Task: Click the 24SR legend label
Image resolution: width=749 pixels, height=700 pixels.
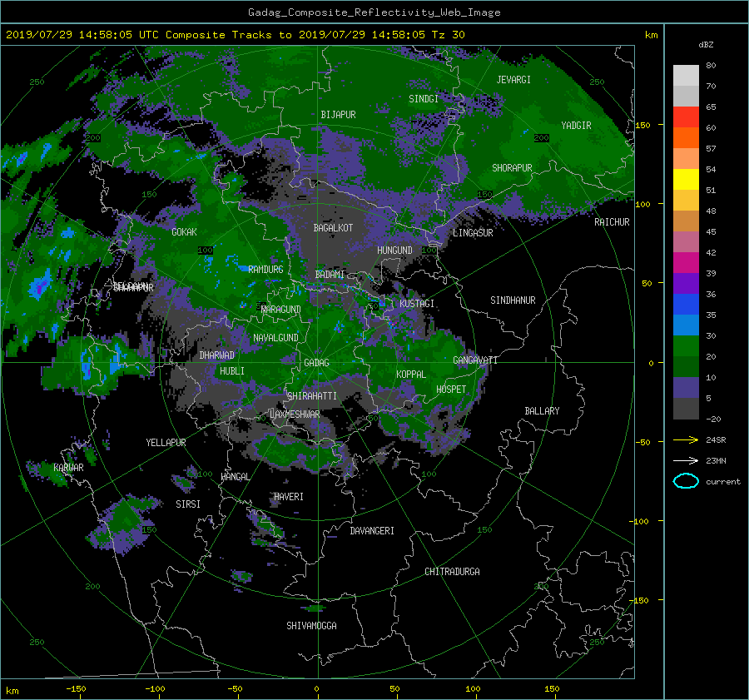Action: click(x=716, y=439)
